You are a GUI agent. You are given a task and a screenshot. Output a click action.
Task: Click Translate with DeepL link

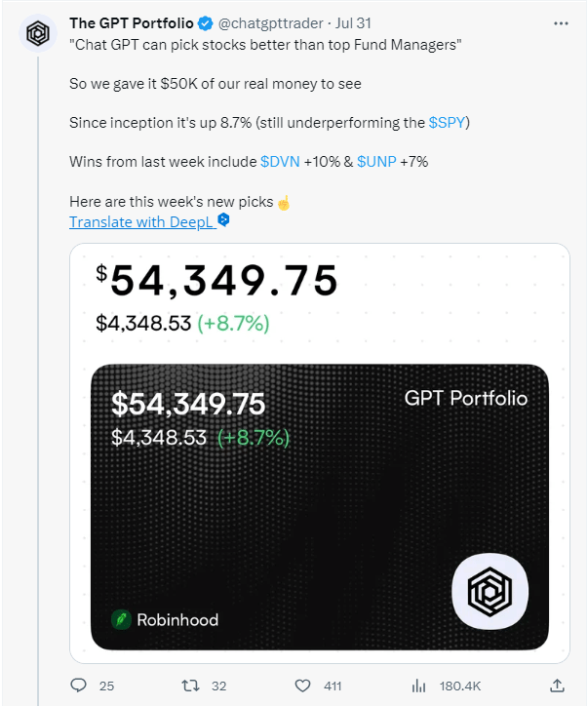(141, 222)
